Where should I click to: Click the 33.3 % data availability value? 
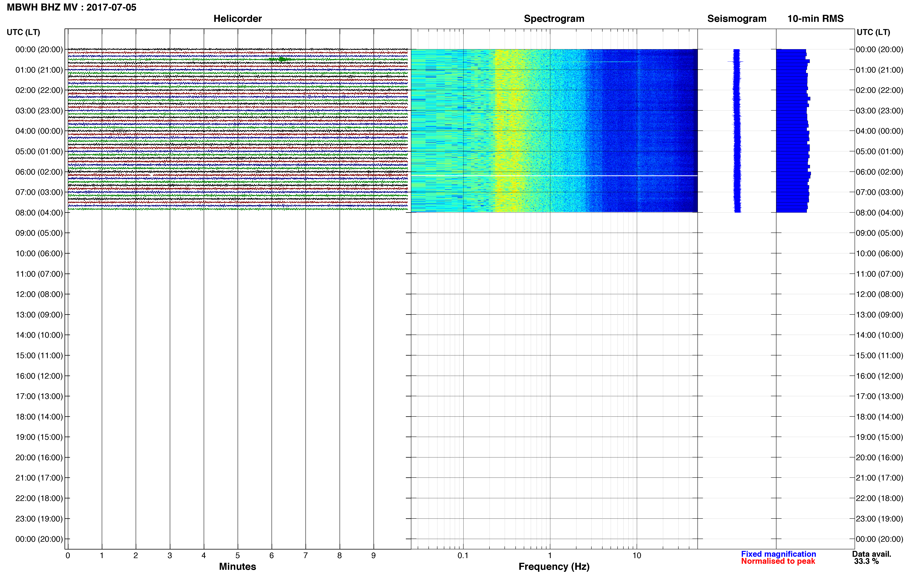867,561
